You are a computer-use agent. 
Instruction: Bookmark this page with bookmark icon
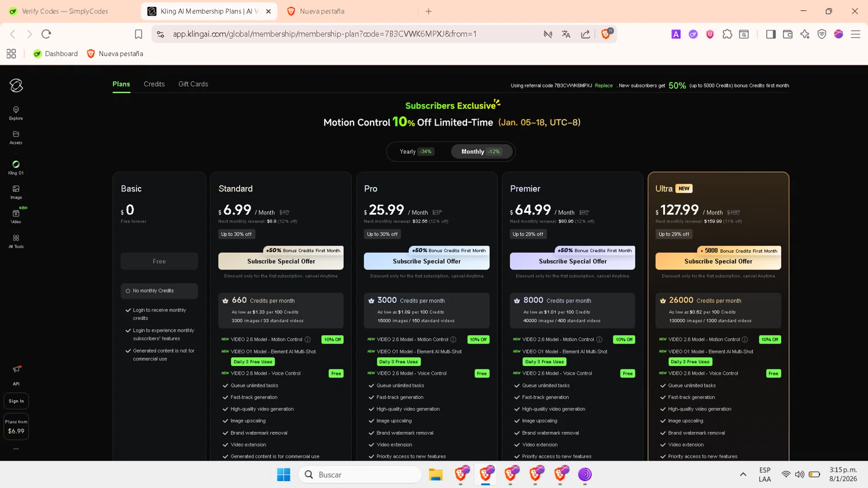point(138,34)
